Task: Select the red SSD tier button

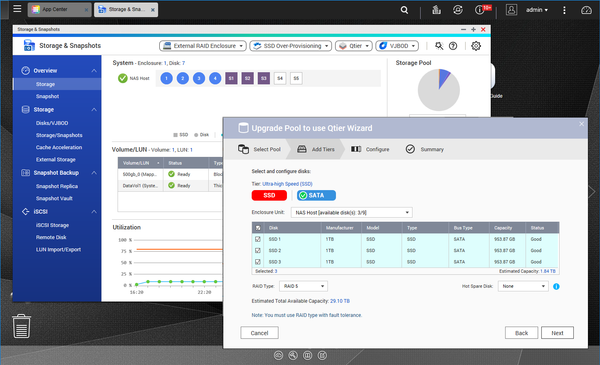Action: pyautogui.click(x=269, y=195)
